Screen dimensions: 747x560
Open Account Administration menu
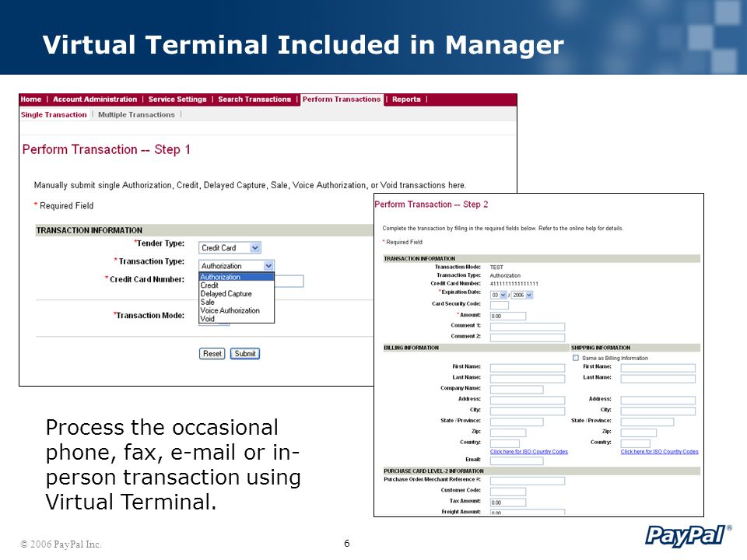pyautogui.click(x=95, y=99)
